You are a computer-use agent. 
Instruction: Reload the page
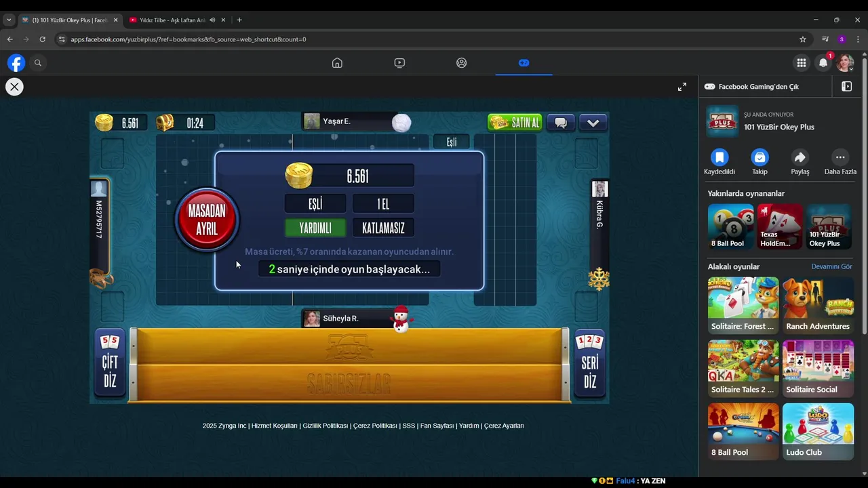click(42, 39)
